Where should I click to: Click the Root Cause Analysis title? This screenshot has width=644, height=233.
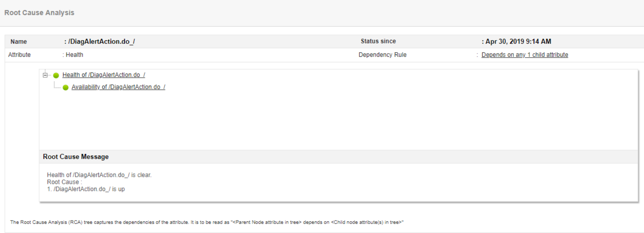tap(39, 13)
